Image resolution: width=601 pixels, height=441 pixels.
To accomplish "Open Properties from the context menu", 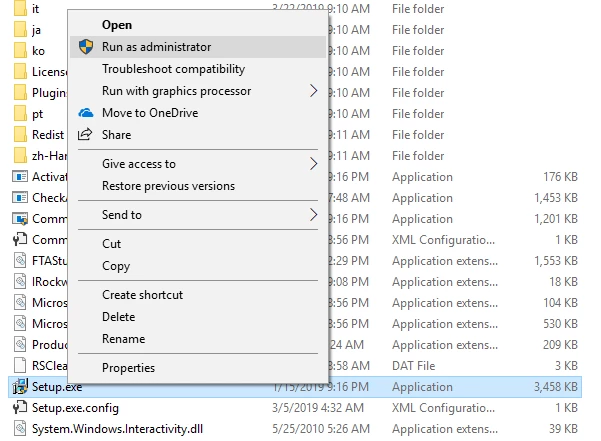I will click(198, 368).
